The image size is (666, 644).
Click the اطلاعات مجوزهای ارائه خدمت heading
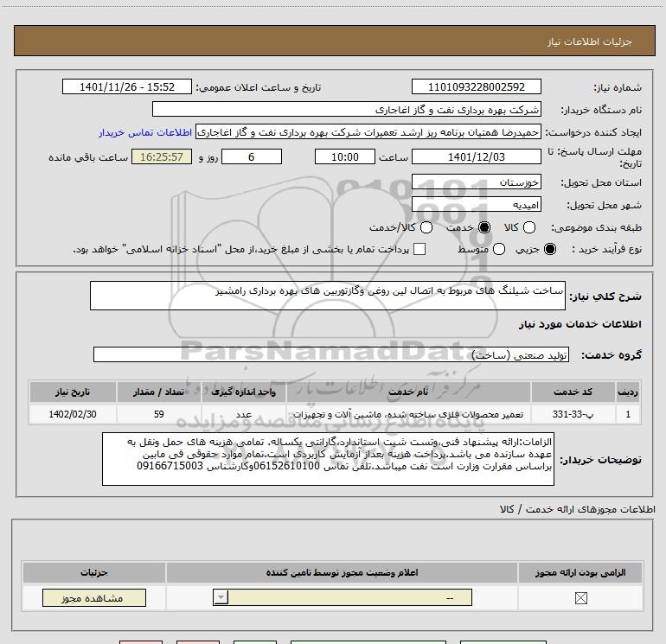point(578,509)
